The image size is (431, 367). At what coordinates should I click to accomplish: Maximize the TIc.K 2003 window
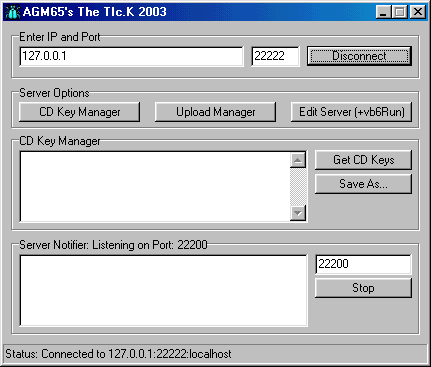(x=400, y=12)
